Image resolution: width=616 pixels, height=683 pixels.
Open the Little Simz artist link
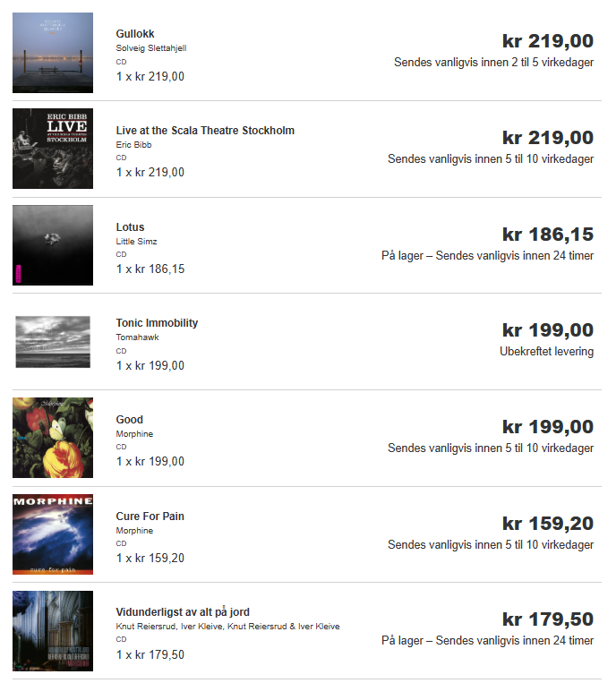[x=136, y=242]
